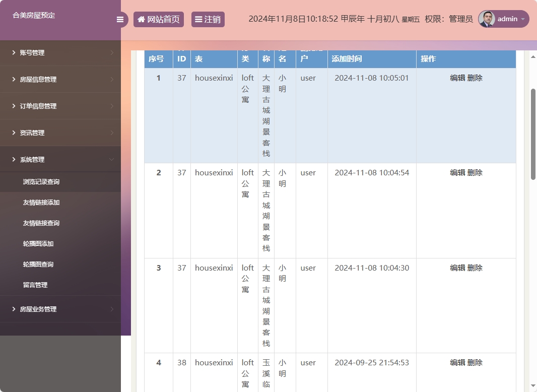Click timestamp 2024-11-08 10:05:01
Viewport: 537px width, 392px height.
(x=372, y=78)
